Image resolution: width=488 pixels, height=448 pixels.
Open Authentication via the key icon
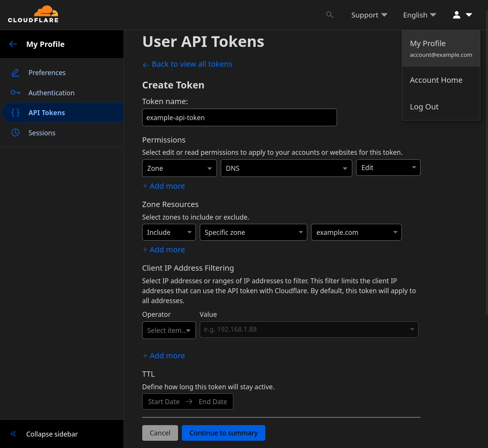tap(15, 93)
